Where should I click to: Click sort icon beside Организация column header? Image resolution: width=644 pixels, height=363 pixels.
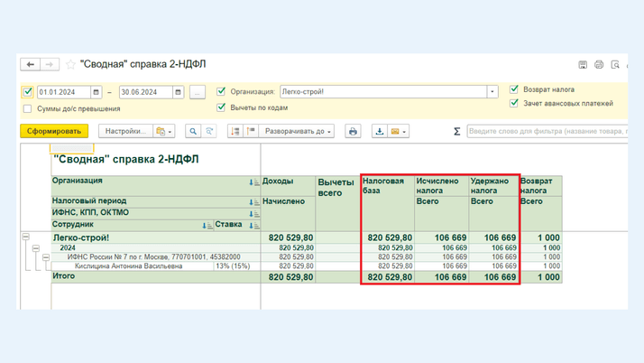click(253, 182)
